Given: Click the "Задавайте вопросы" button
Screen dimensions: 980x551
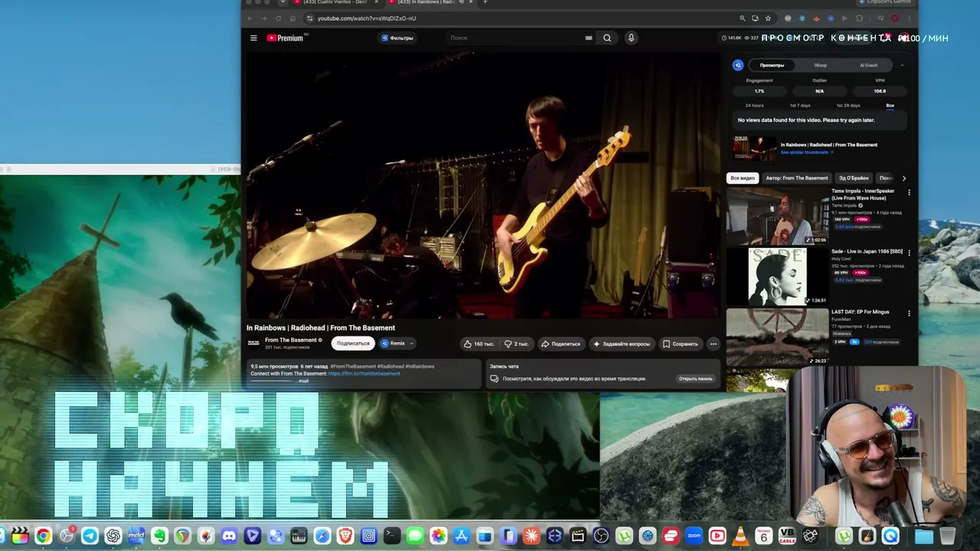Looking at the screenshot, I should coord(622,344).
